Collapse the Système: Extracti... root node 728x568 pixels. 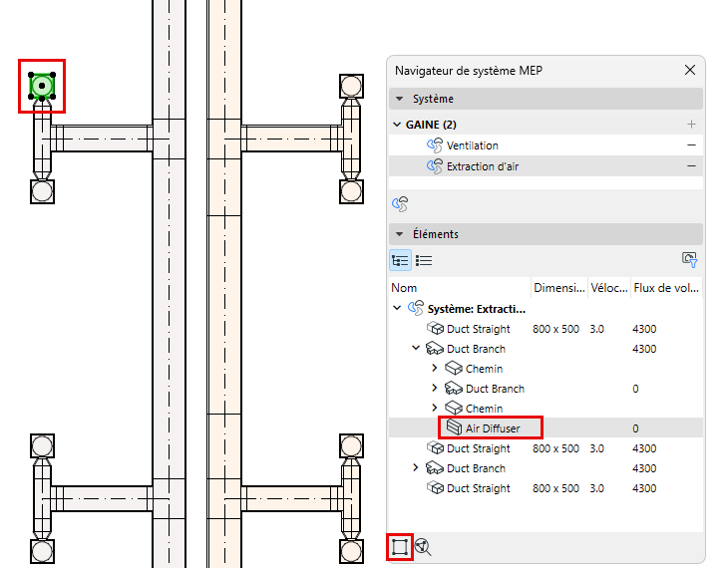click(397, 308)
